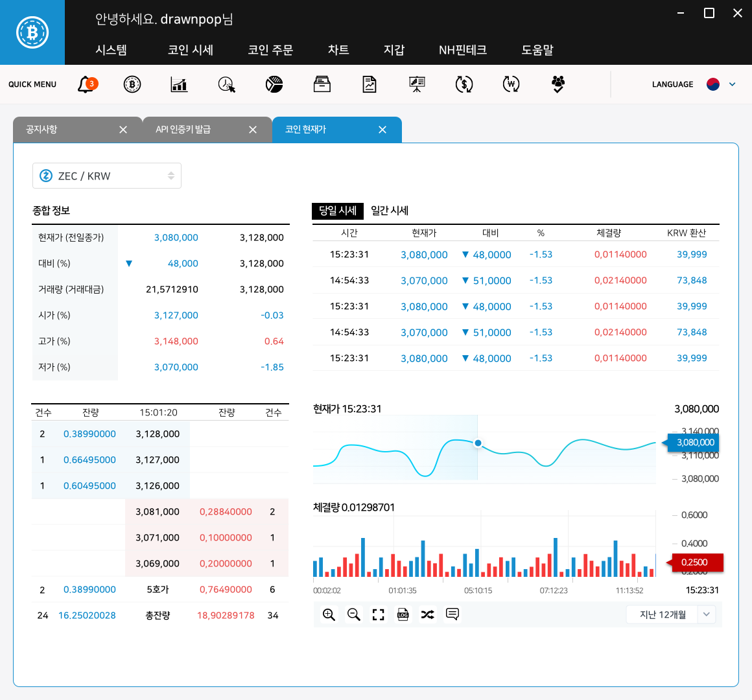Click the Bitcoin coin quick menu icon
Screen dimensions: 752x700
click(x=132, y=84)
